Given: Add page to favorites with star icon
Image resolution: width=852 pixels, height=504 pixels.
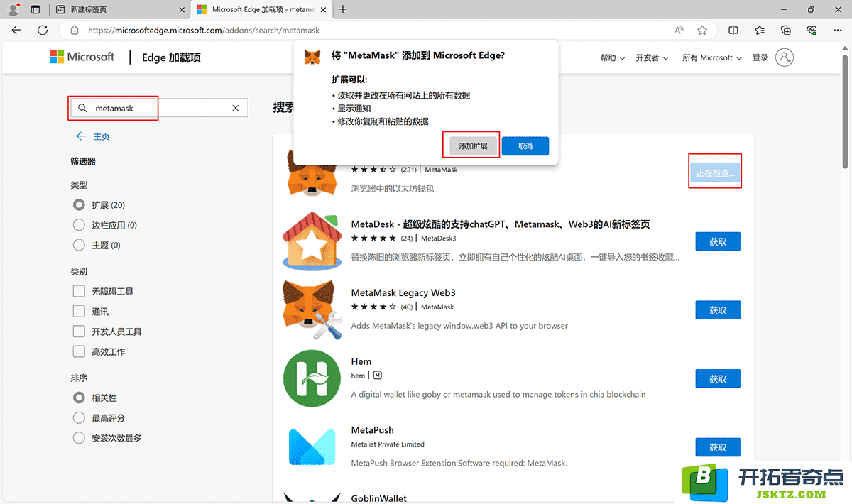Looking at the screenshot, I should 702,31.
